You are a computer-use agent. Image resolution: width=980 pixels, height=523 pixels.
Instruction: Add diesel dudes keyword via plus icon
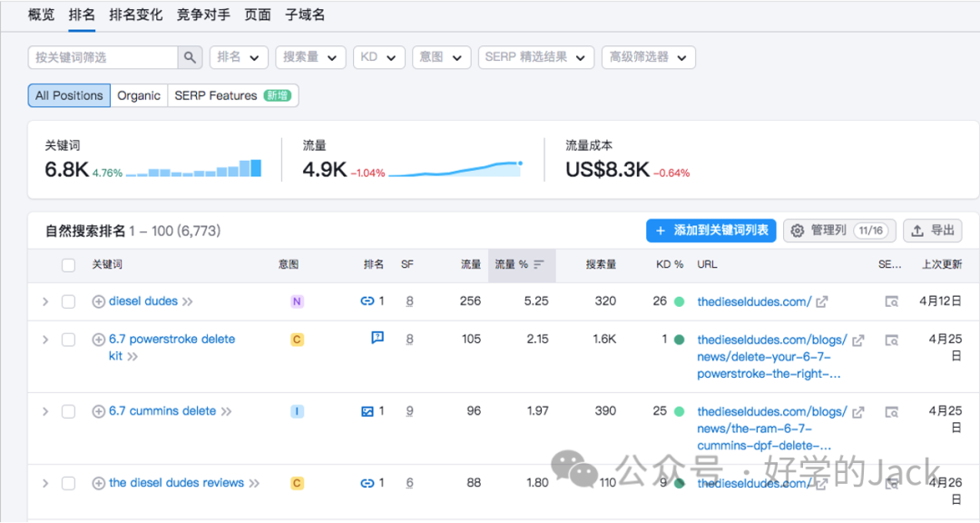click(98, 301)
